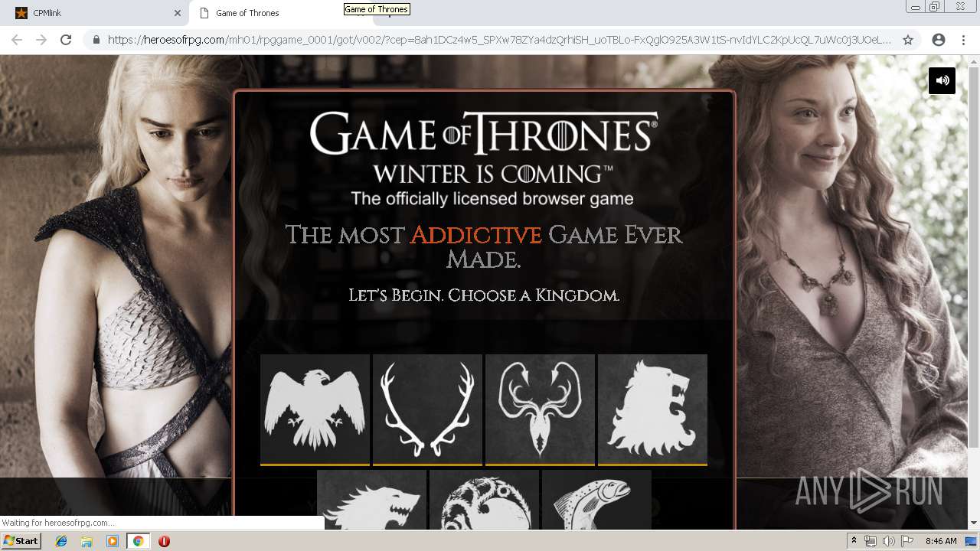980x551 pixels.
Task: Choose the kraken sigil kingdom
Action: 540,409
